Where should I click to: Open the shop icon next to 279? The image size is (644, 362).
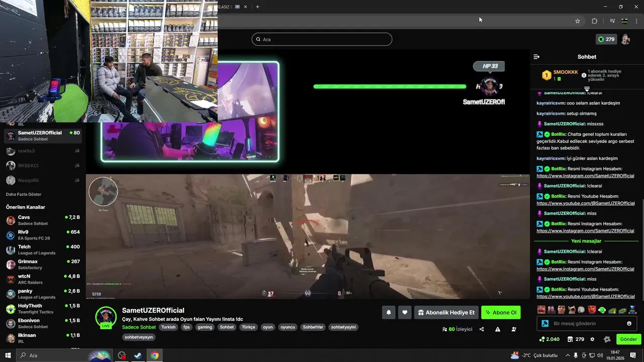570,339
